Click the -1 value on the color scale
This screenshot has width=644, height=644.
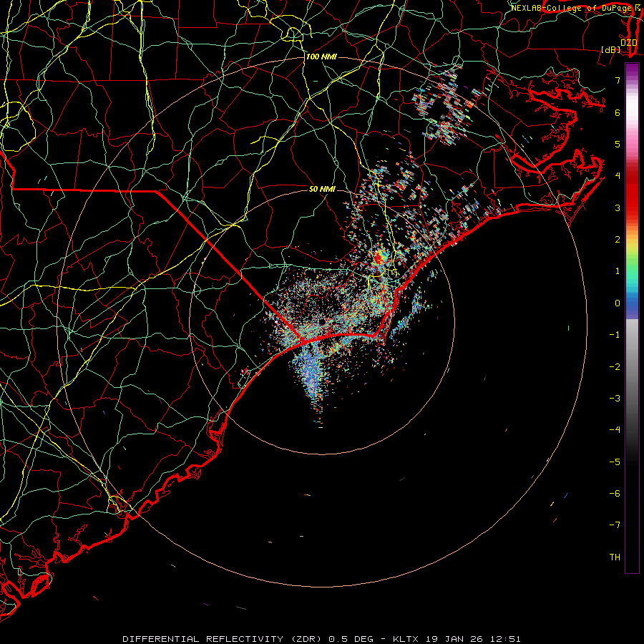point(615,335)
